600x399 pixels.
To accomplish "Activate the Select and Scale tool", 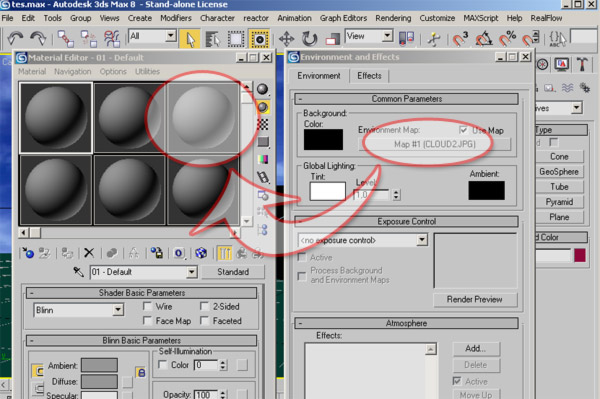I will click(x=333, y=39).
